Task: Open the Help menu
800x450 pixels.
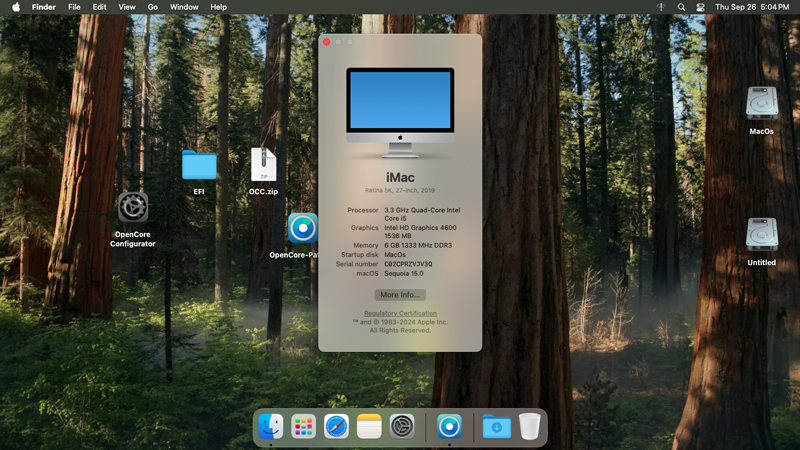Action: pos(218,7)
